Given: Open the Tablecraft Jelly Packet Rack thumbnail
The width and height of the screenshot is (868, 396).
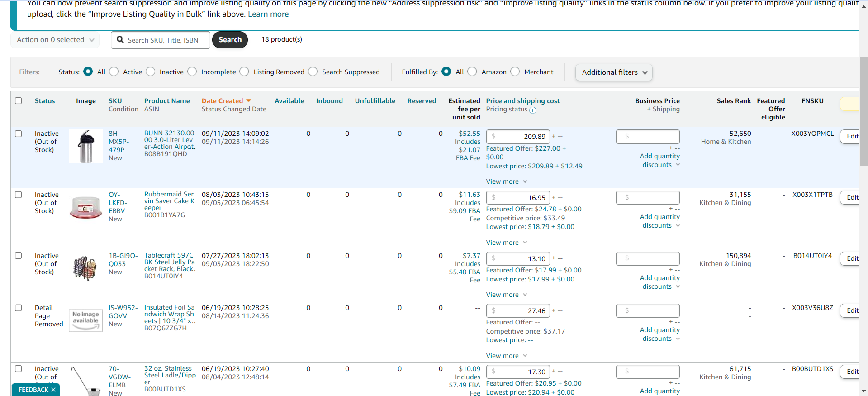Looking at the screenshot, I should [85, 268].
